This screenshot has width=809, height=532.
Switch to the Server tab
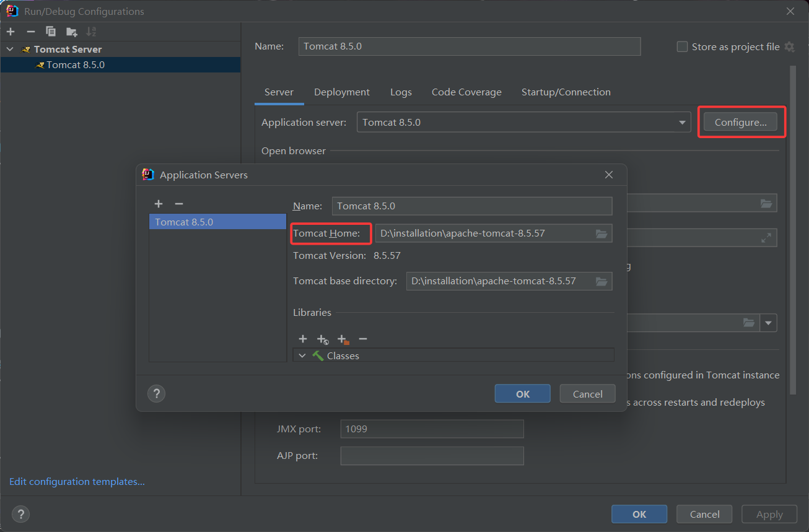click(279, 92)
